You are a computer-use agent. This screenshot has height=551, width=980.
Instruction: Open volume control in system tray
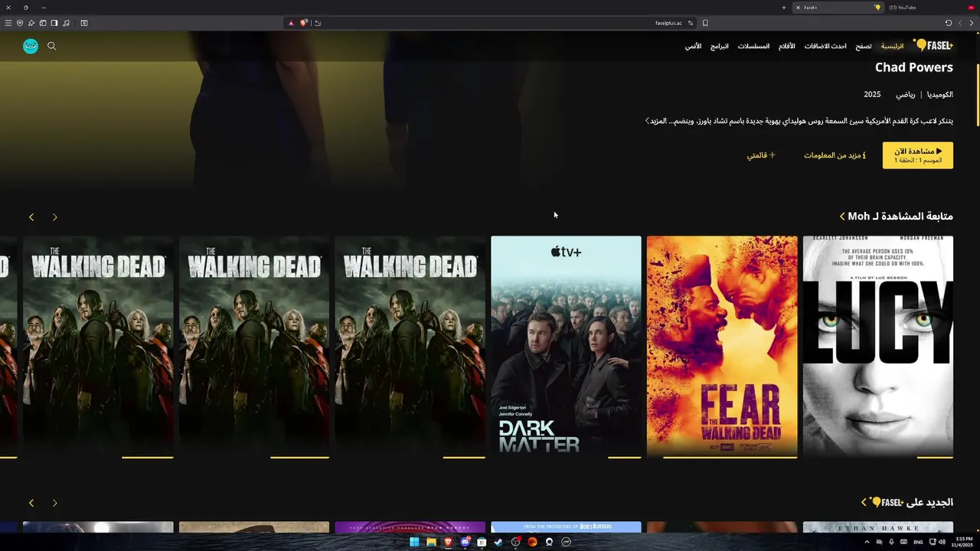(x=942, y=542)
